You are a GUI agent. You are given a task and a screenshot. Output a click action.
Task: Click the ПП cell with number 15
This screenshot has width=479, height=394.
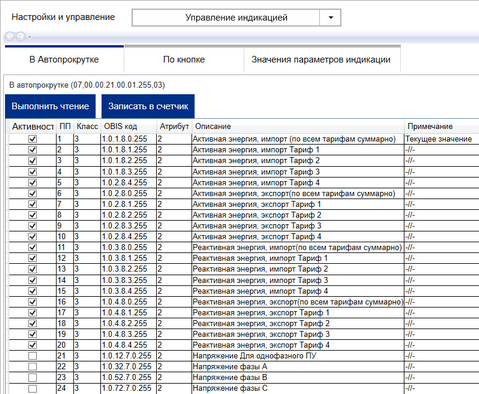(x=65, y=291)
